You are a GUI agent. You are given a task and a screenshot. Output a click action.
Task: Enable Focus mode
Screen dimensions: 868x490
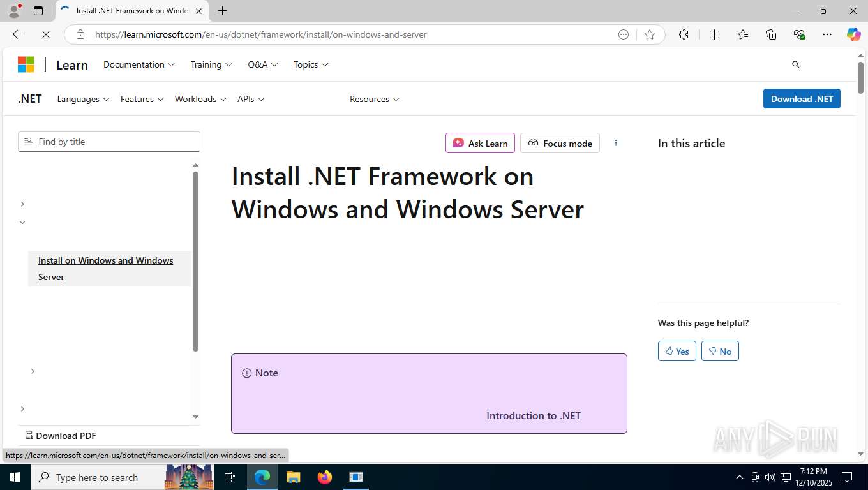(x=560, y=143)
